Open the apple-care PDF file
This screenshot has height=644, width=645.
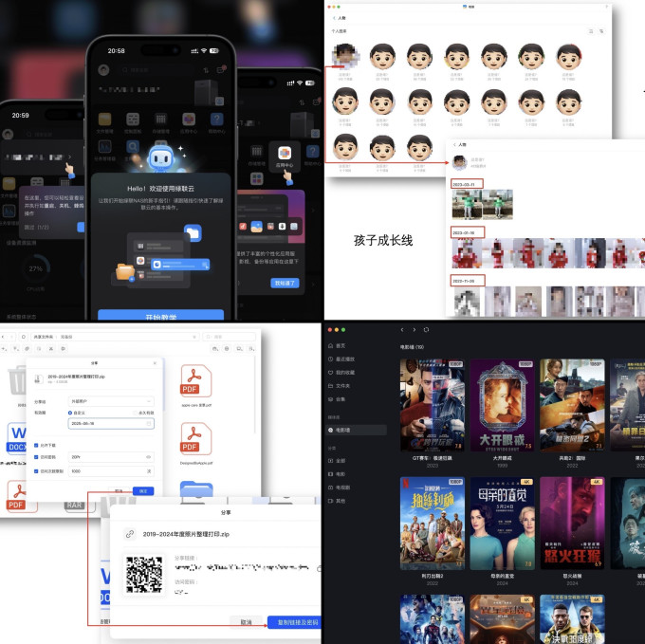pyautogui.click(x=196, y=381)
